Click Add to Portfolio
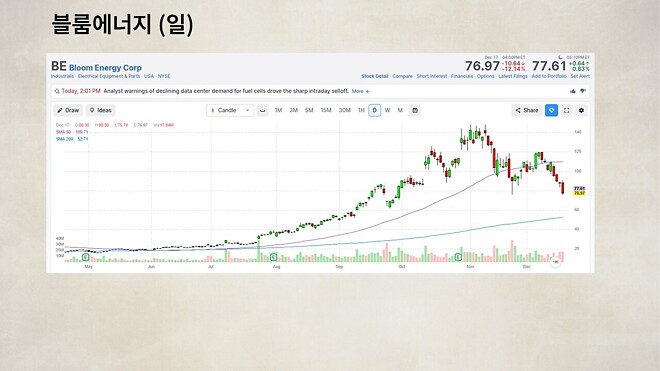The image size is (660, 371). (549, 76)
